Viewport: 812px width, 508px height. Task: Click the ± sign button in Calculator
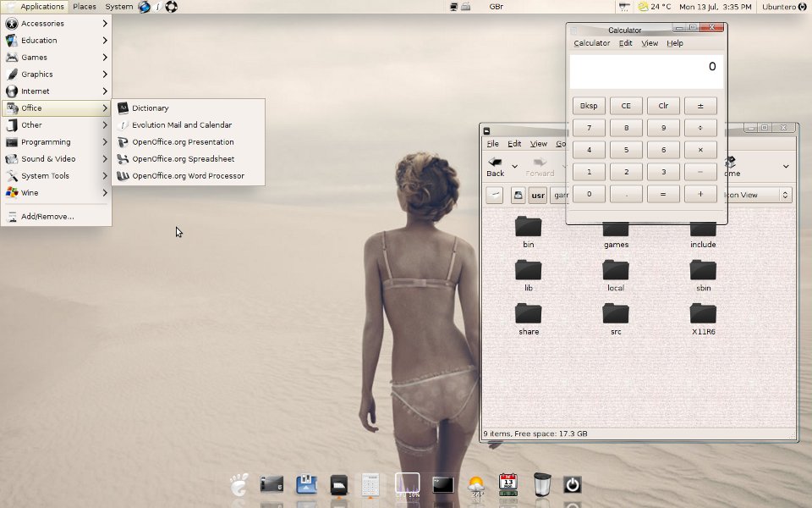[x=700, y=106]
